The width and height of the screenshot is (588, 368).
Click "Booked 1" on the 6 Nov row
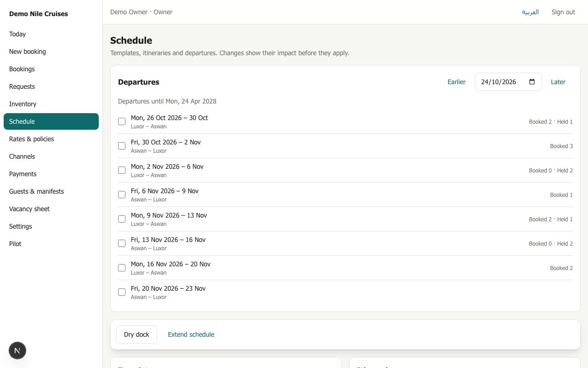(561, 195)
